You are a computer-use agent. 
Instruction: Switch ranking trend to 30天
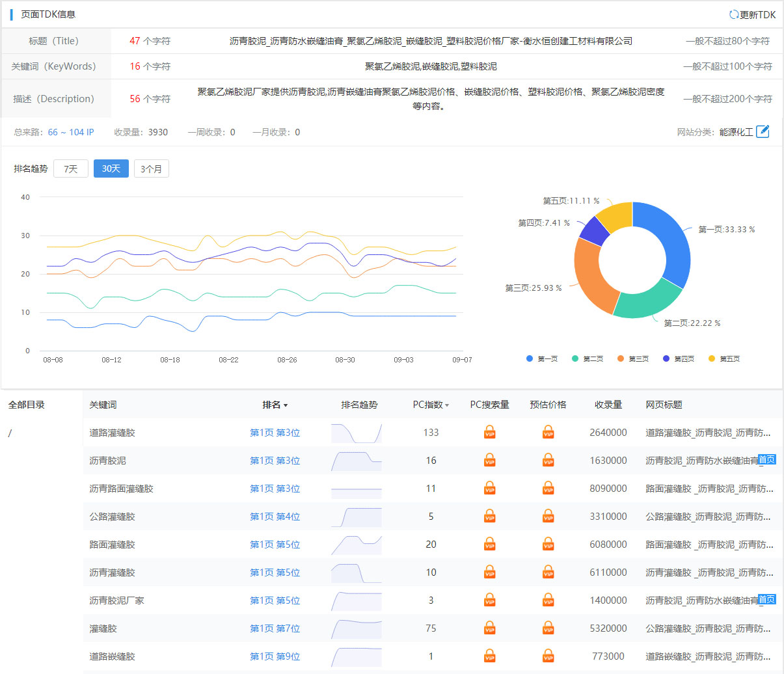pos(111,168)
